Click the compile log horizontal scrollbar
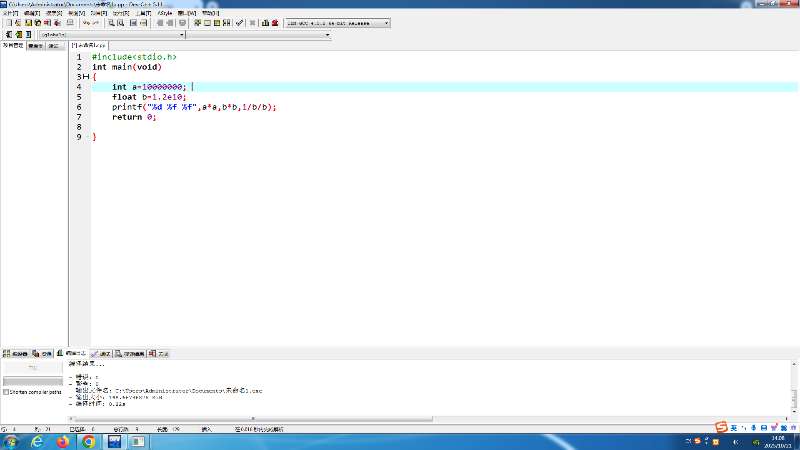 (x=253, y=419)
